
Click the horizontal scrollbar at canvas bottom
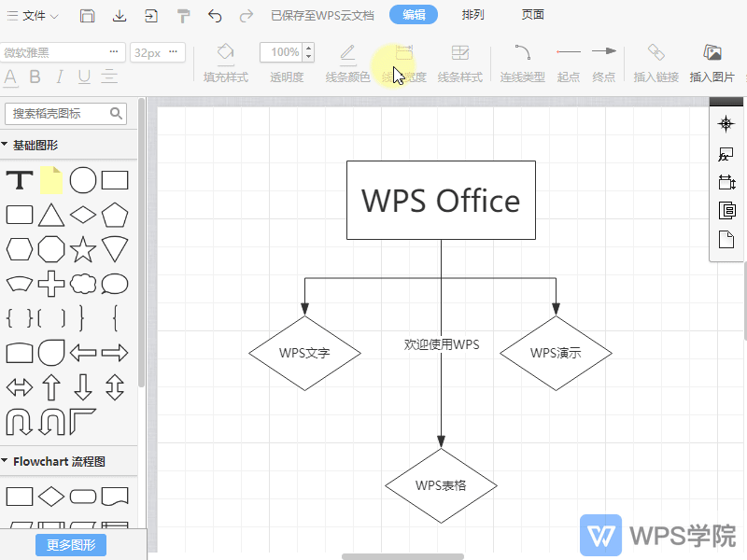coord(402,556)
